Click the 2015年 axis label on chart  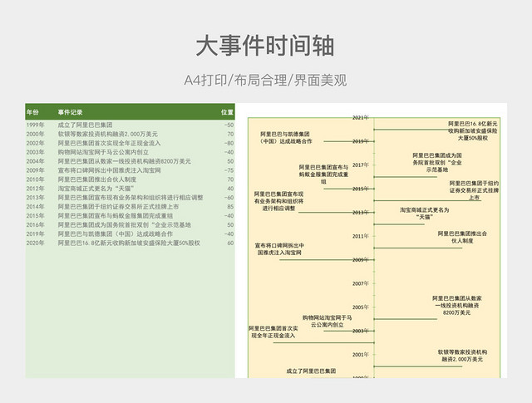(360, 189)
